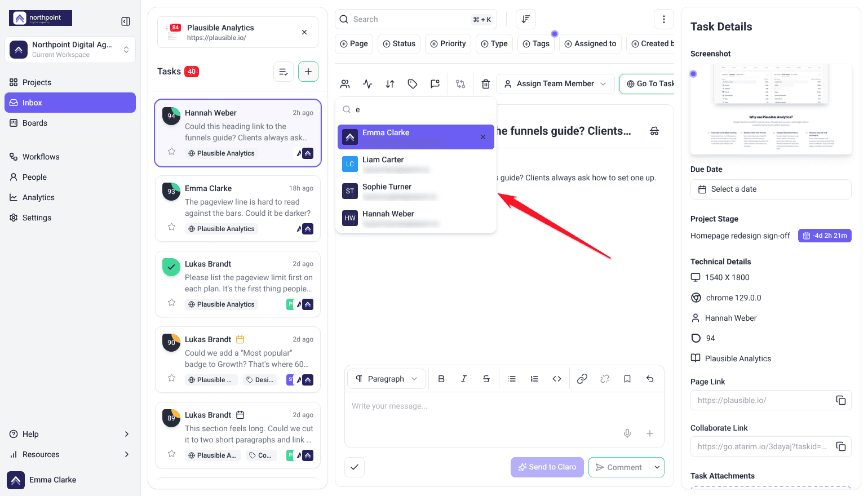Go to Boards in sidebar
The image size is (868, 496).
pos(70,123)
